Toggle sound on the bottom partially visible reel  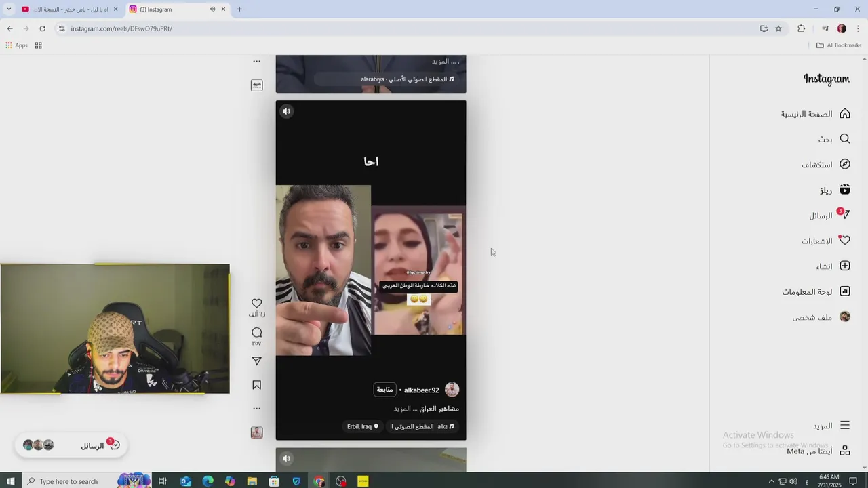(x=286, y=459)
